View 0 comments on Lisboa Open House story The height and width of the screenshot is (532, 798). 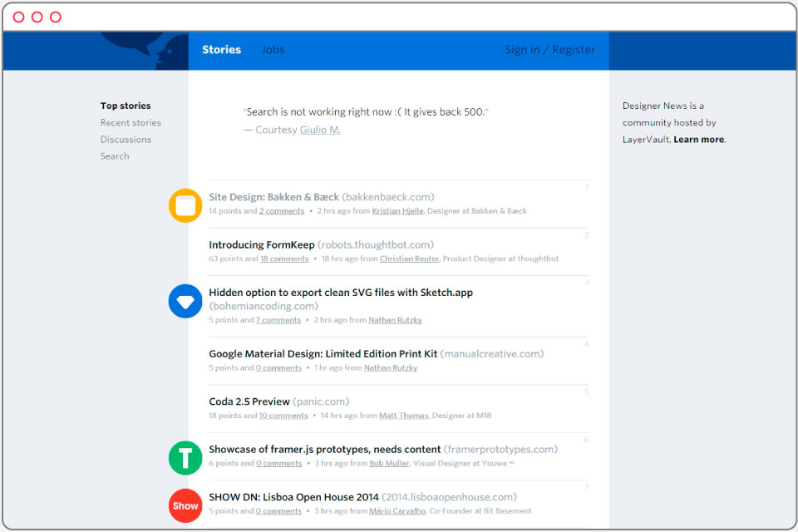click(278, 511)
